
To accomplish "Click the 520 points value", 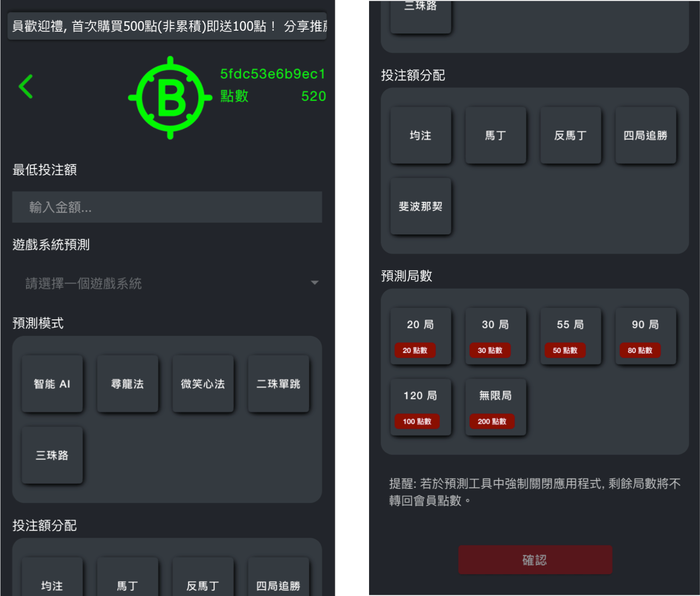I will (313, 96).
